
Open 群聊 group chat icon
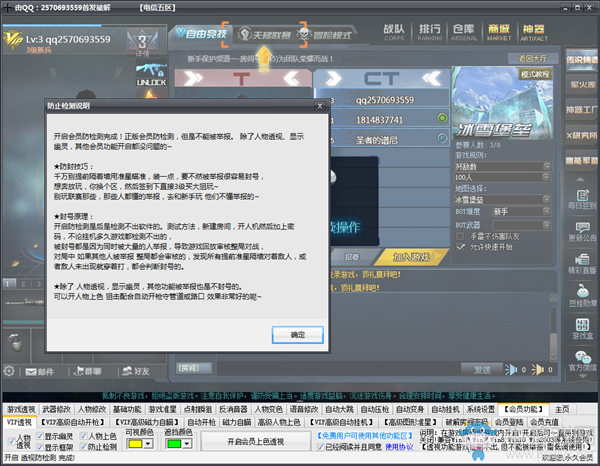[87, 371]
